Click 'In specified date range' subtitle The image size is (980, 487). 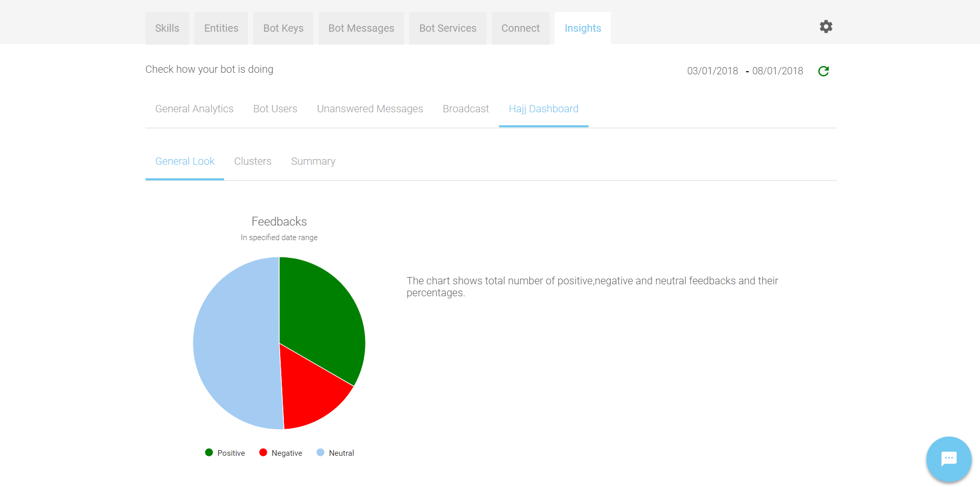click(279, 238)
